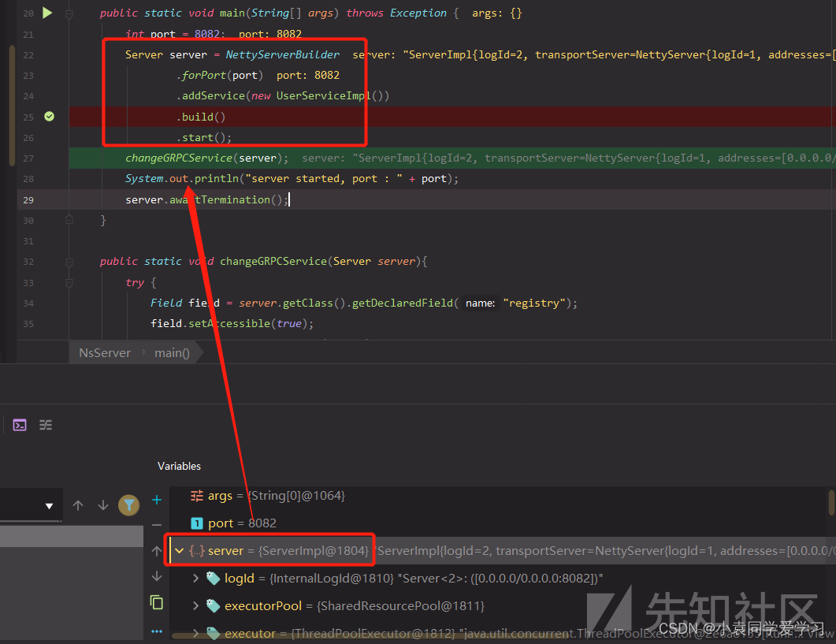Click the println statement on line 28
836x644 pixels.
pyautogui.click(x=291, y=179)
